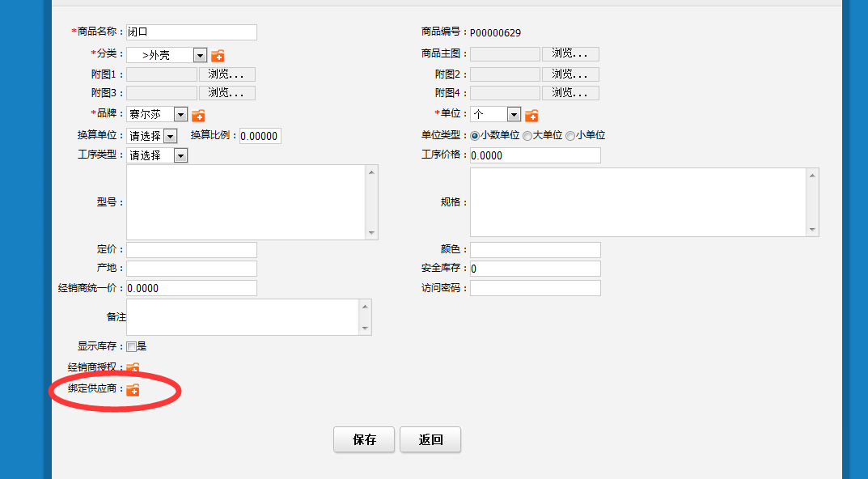
Task: Click the 保存 button
Action: (364, 439)
